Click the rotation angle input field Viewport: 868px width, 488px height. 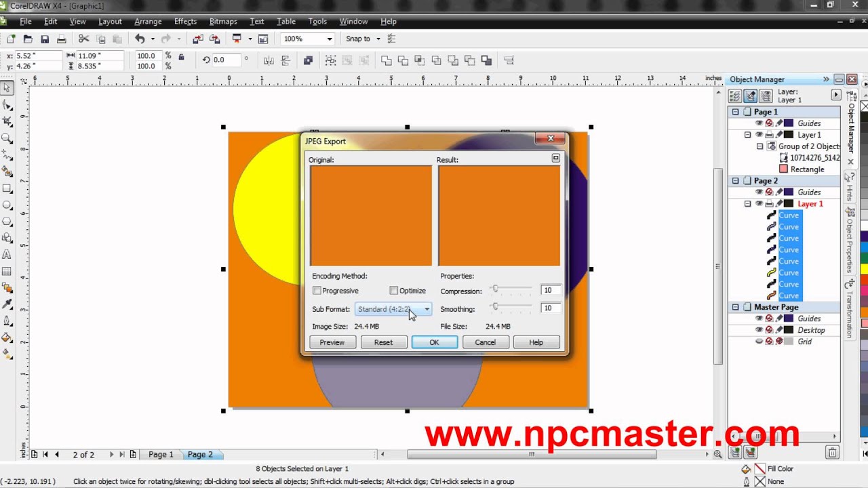[226, 60]
